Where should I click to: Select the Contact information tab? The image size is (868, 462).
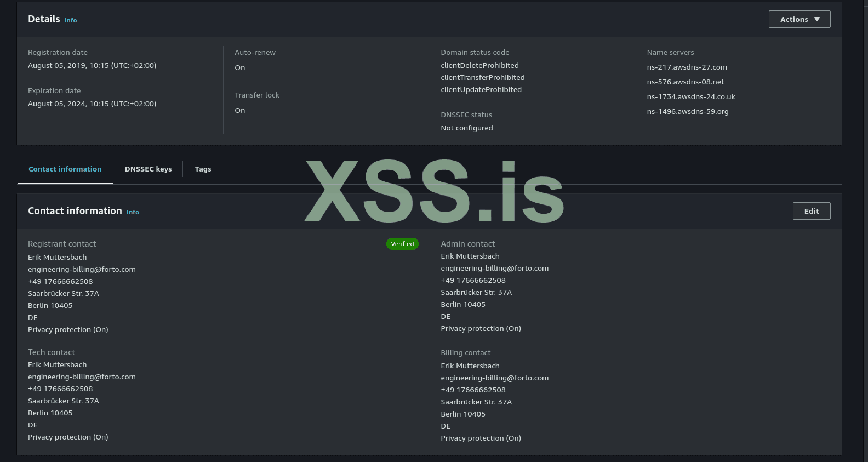(x=65, y=169)
